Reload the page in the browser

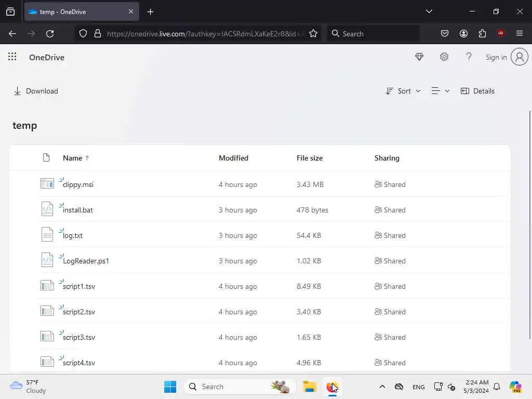click(50, 34)
